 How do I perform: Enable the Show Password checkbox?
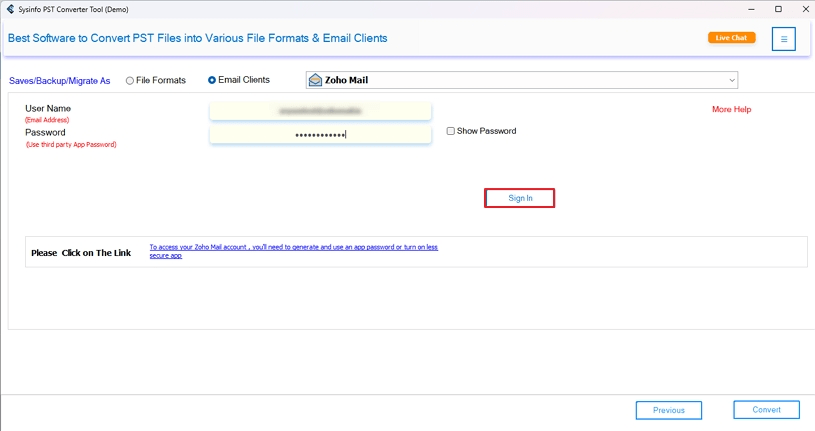pos(451,131)
